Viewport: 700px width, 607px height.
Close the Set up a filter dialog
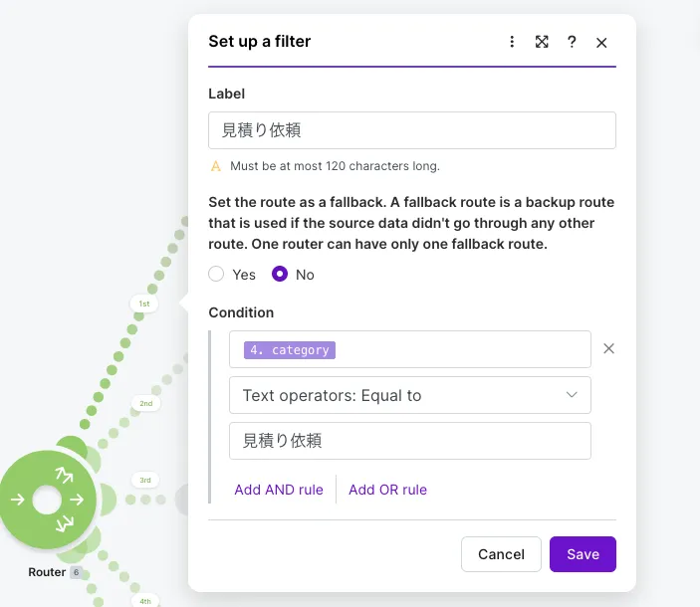[601, 43]
